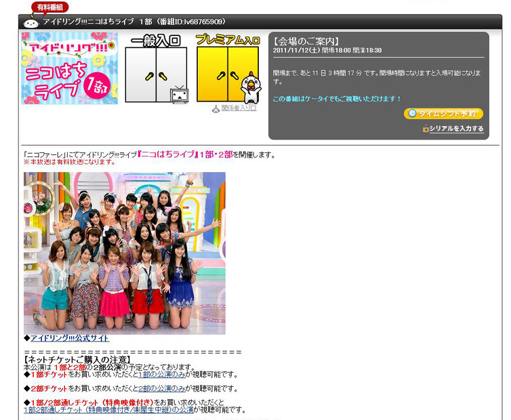Click the 【会場のご案内】 heading
The image size is (511, 420).
[x=306, y=41]
